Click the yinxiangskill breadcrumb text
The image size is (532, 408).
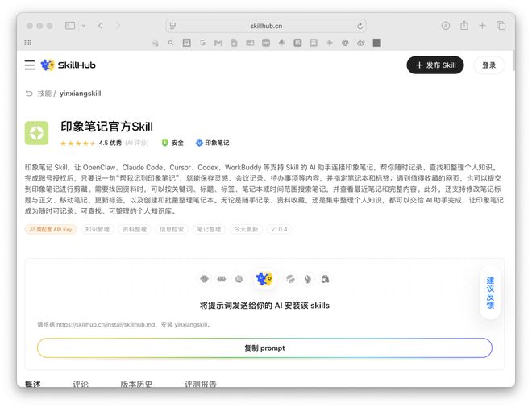point(80,94)
